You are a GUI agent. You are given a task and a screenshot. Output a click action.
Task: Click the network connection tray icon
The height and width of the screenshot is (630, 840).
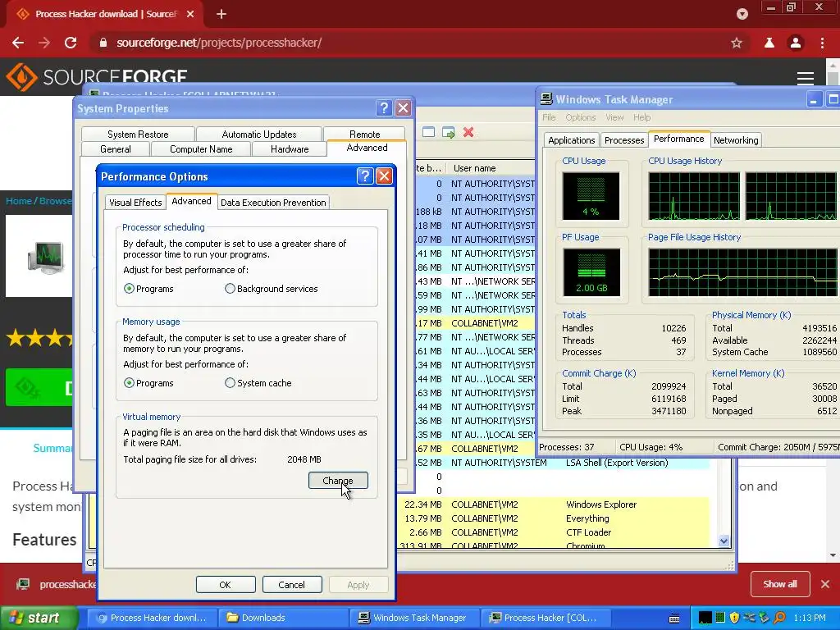click(750, 618)
